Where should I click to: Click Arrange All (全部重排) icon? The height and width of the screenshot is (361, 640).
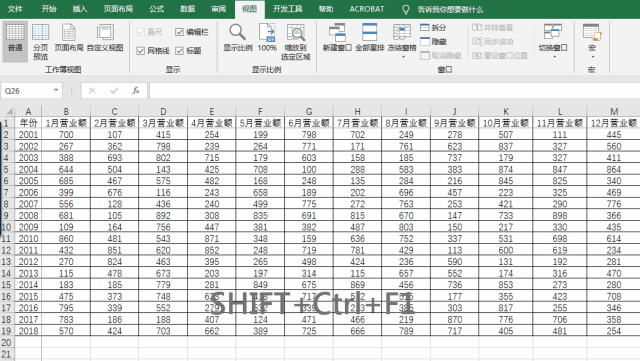[x=369, y=38]
